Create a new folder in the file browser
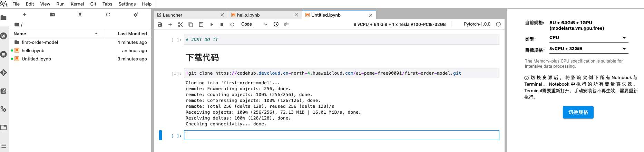Image resolution: width=644 pixels, height=152 pixels. [52, 15]
